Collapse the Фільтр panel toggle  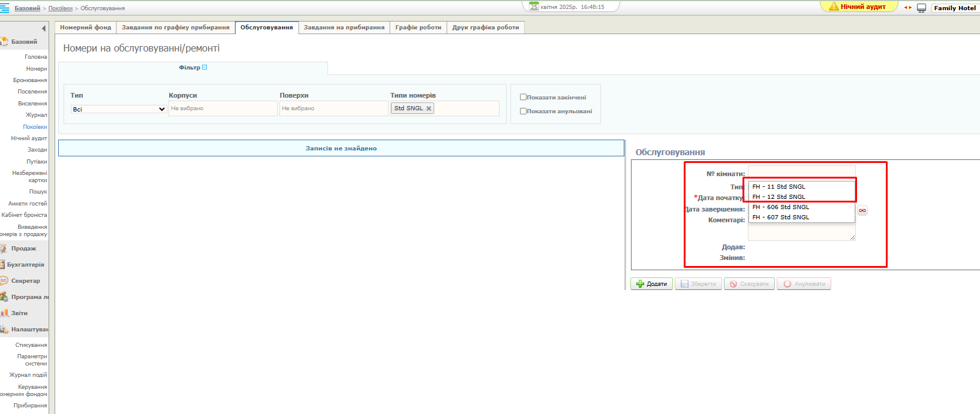(x=205, y=68)
